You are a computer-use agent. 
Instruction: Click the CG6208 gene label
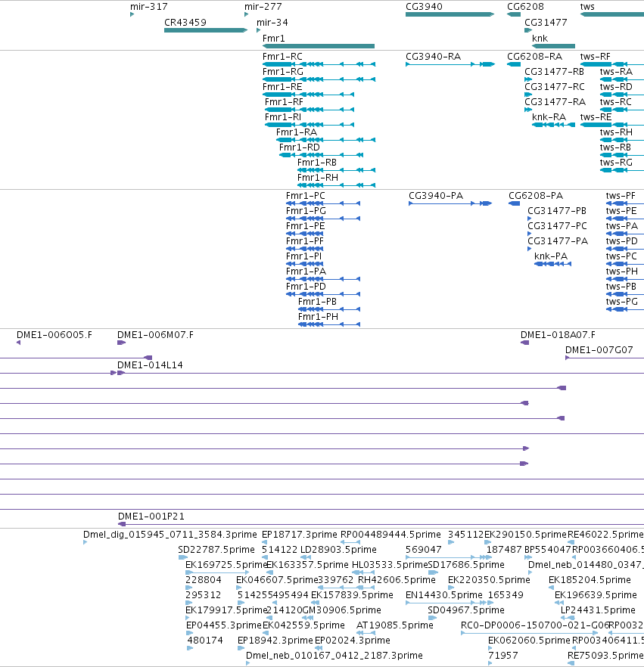pos(525,7)
